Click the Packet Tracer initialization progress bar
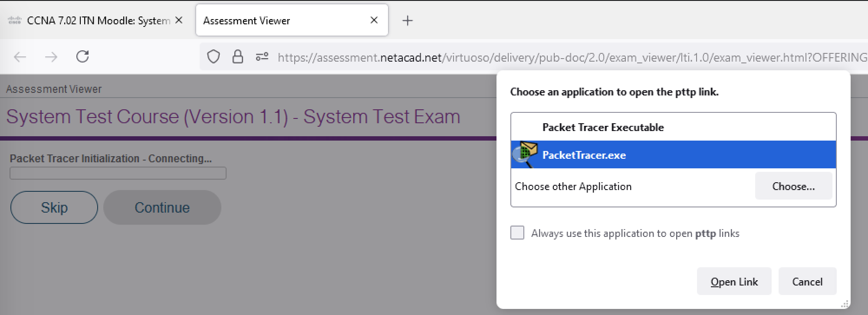Screen dimensions: 868x315 pos(118,173)
